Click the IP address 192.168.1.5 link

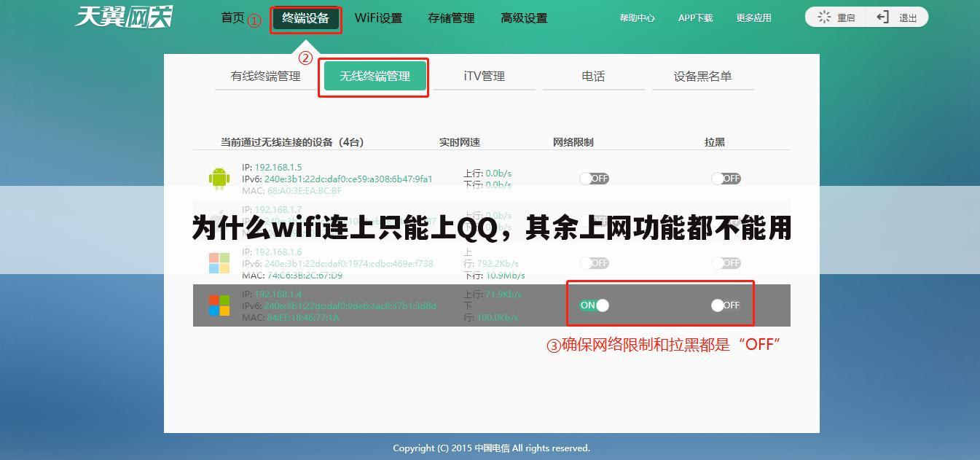pos(279,167)
